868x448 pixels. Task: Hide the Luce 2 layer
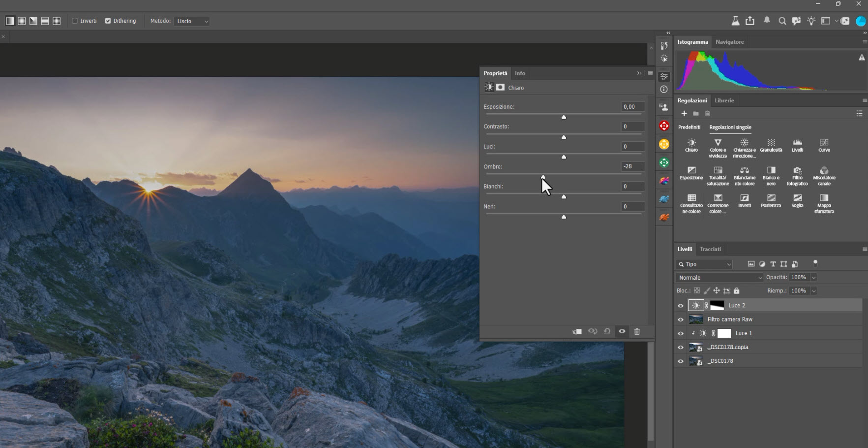[681, 306]
